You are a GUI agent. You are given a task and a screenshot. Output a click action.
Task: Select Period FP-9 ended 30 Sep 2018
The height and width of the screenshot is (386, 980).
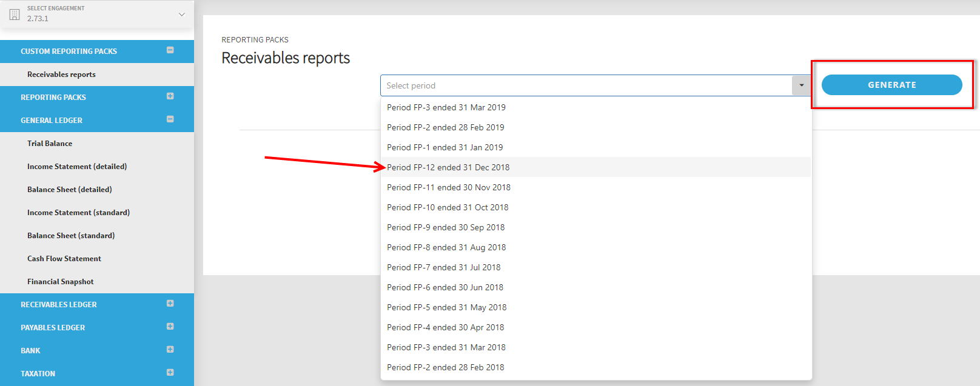[596, 227]
